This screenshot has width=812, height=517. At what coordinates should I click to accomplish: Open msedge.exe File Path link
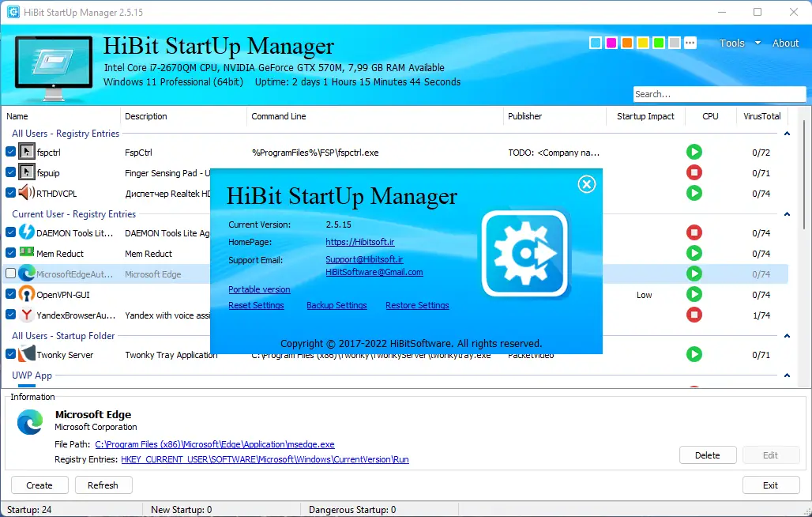click(215, 444)
